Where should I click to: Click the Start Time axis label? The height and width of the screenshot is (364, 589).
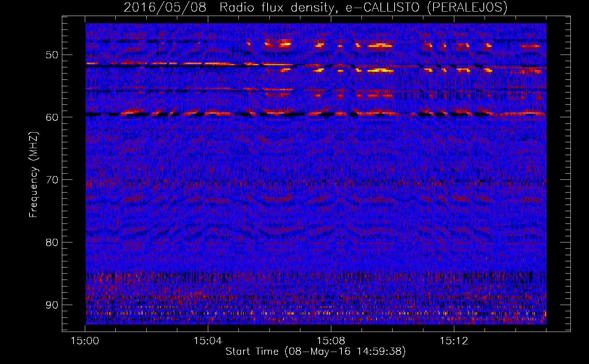[x=315, y=351]
